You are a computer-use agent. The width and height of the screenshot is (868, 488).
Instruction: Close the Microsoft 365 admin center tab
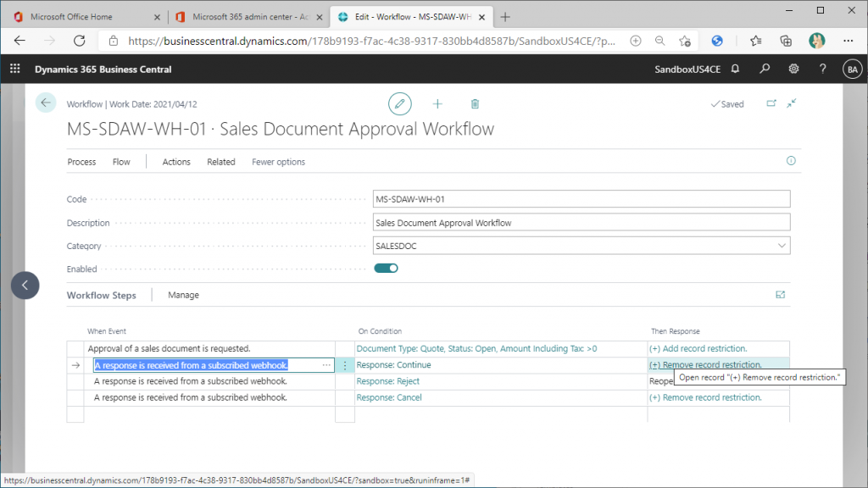click(x=320, y=17)
